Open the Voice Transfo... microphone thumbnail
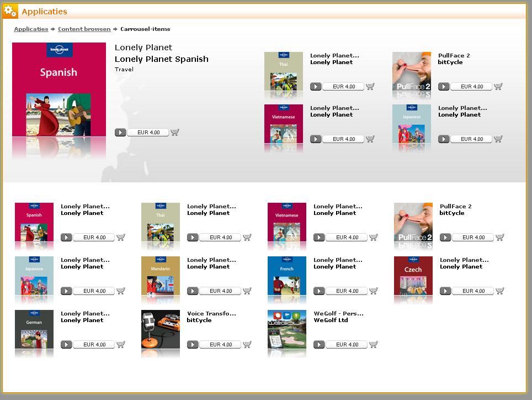This screenshot has height=400, width=532. click(161, 329)
